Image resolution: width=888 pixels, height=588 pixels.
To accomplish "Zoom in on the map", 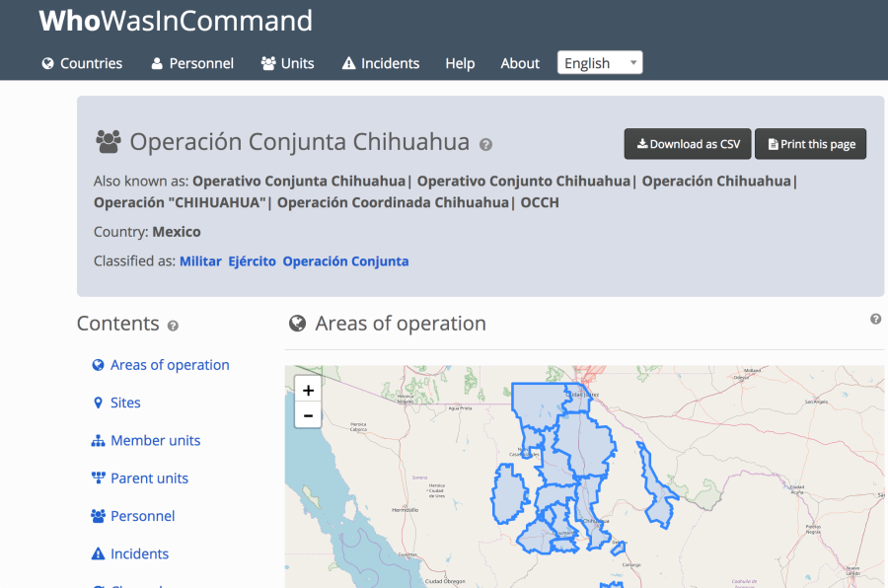I will pyautogui.click(x=308, y=391).
